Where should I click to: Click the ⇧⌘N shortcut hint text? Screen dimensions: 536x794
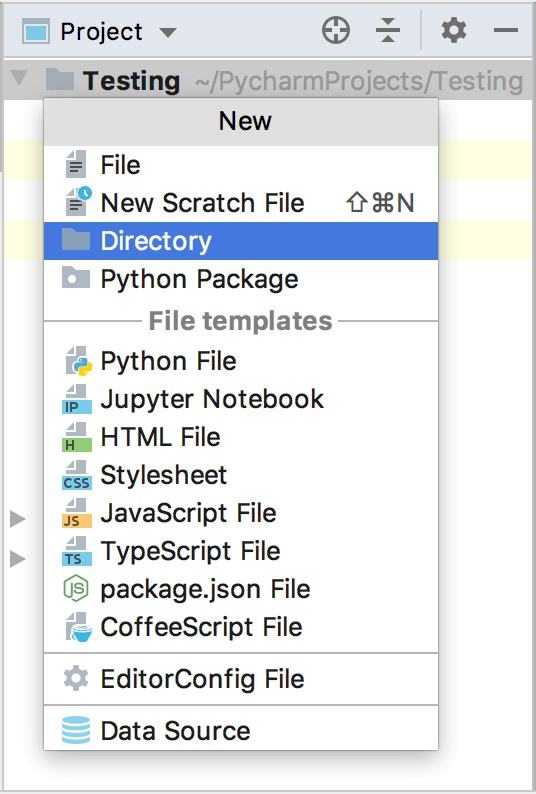380,203
